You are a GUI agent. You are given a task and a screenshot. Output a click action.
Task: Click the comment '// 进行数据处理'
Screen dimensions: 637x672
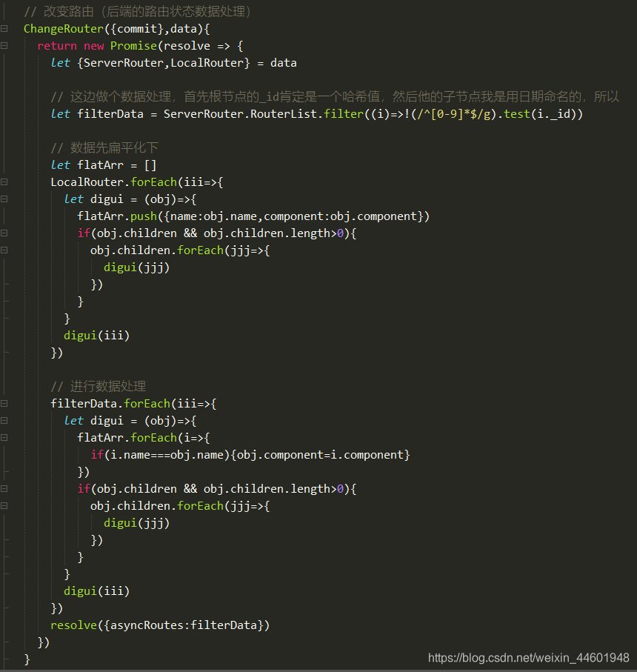(98, 387)
